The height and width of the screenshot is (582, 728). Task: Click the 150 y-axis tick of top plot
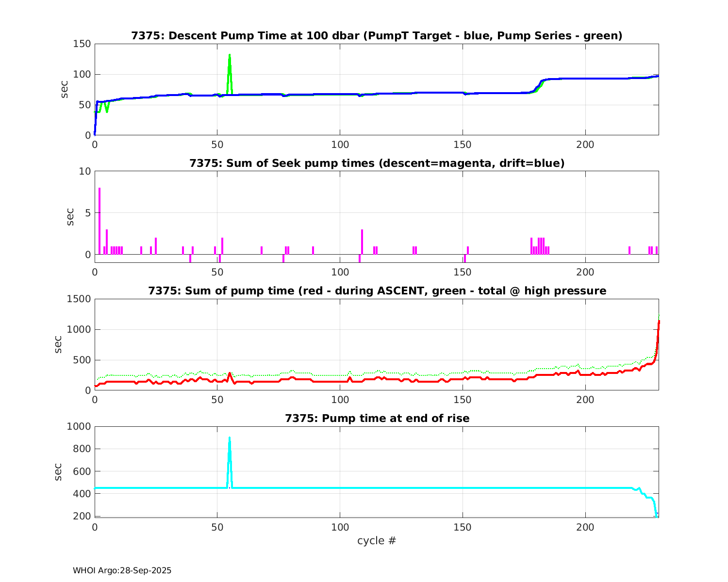point(82,44)
